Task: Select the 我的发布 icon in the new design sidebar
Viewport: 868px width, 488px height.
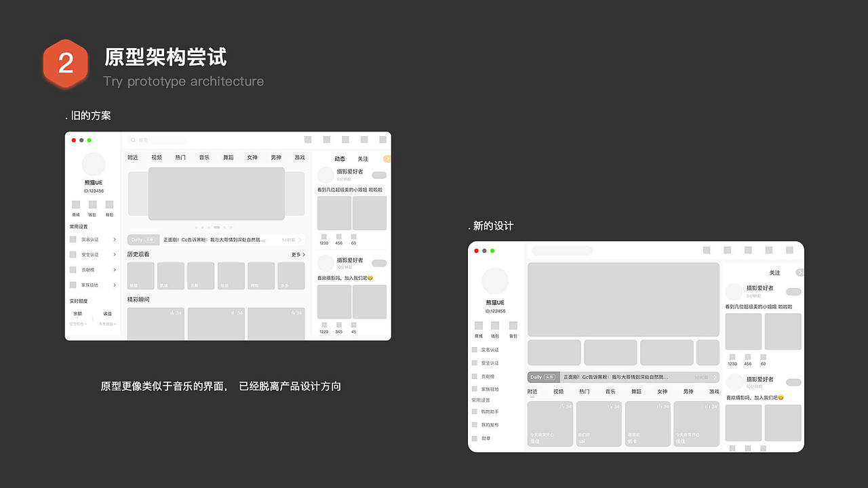Action: coord(475,424)
